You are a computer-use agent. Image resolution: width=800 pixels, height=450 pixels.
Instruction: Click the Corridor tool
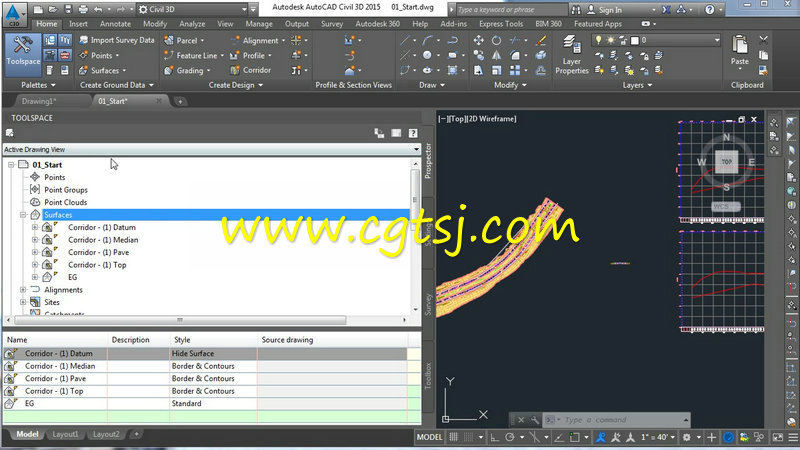(x=251, y=70)
